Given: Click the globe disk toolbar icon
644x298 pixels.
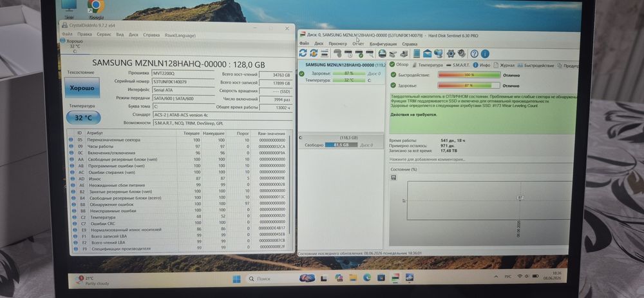Looking at the screenshot, I should (x=382, y=53).
